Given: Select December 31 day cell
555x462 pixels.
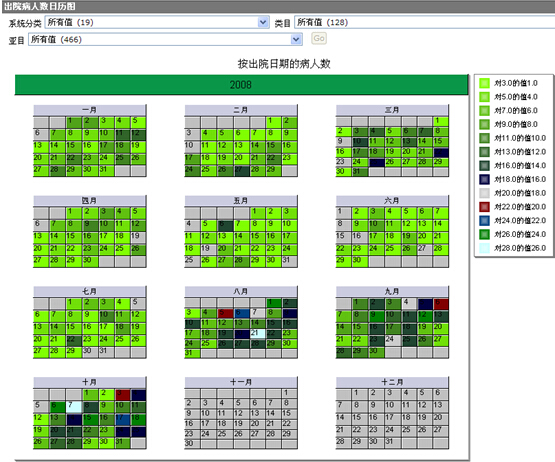Looking at the screenshot, I should click(392, 442).
